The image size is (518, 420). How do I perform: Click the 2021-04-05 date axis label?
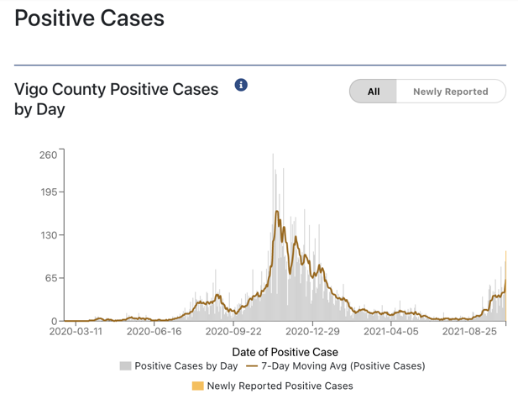pyautogui.click(x=391, y=332)
